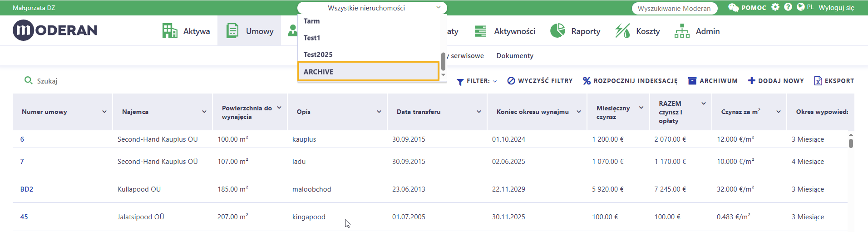The image size is (868, 232).
Task: Open the Dokumenty tab
Action: (515, 55)
